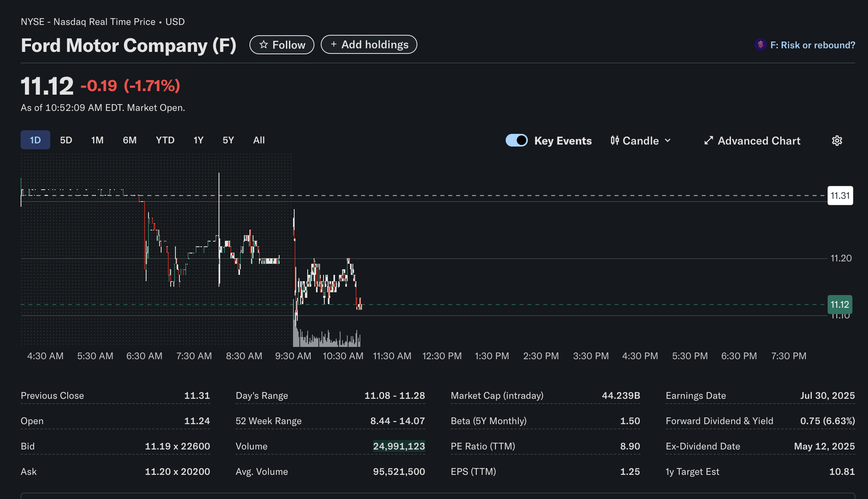Screen dimensions: 868x499
Task: Click the Earnings Date Jul 30, 2025
Action: click(828, 396)
